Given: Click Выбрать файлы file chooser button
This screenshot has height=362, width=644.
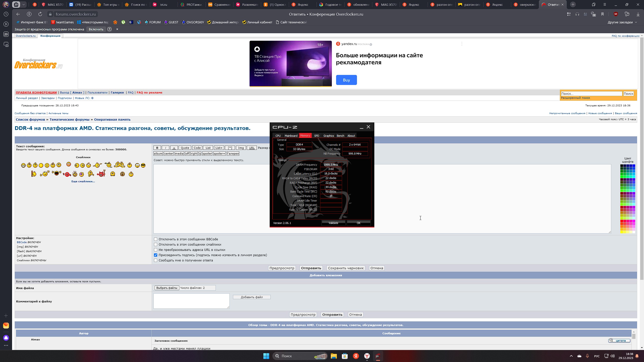Looking at the screenshot, I should [167, 288].
